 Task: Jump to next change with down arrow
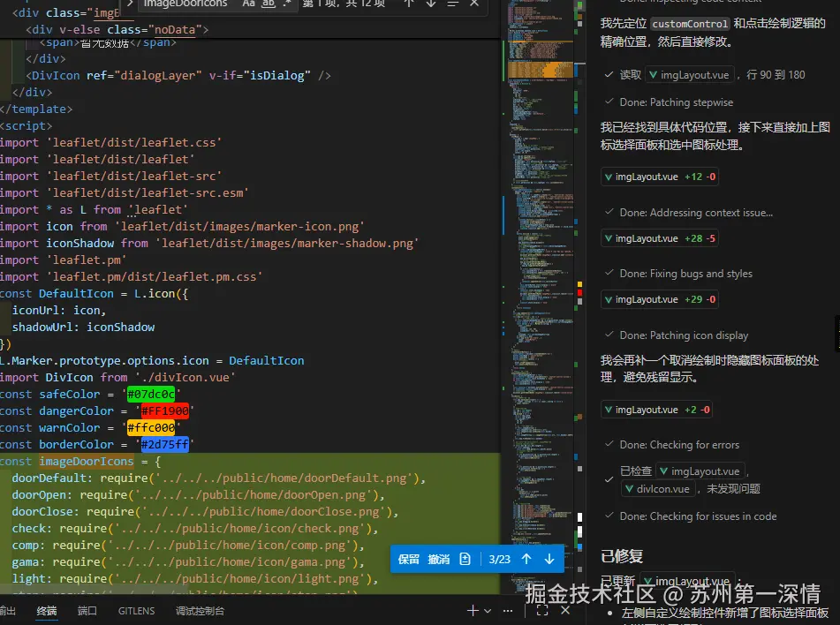tap(549, 559)
